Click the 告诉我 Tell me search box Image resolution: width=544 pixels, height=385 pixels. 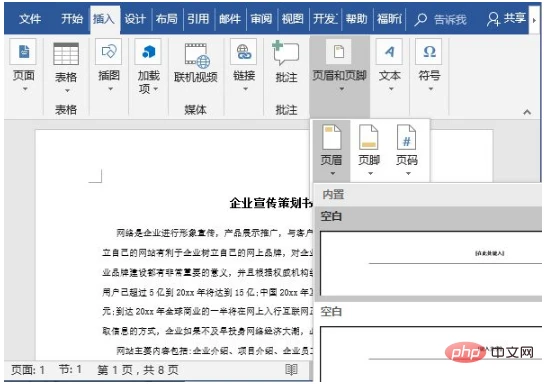(441, 19)
